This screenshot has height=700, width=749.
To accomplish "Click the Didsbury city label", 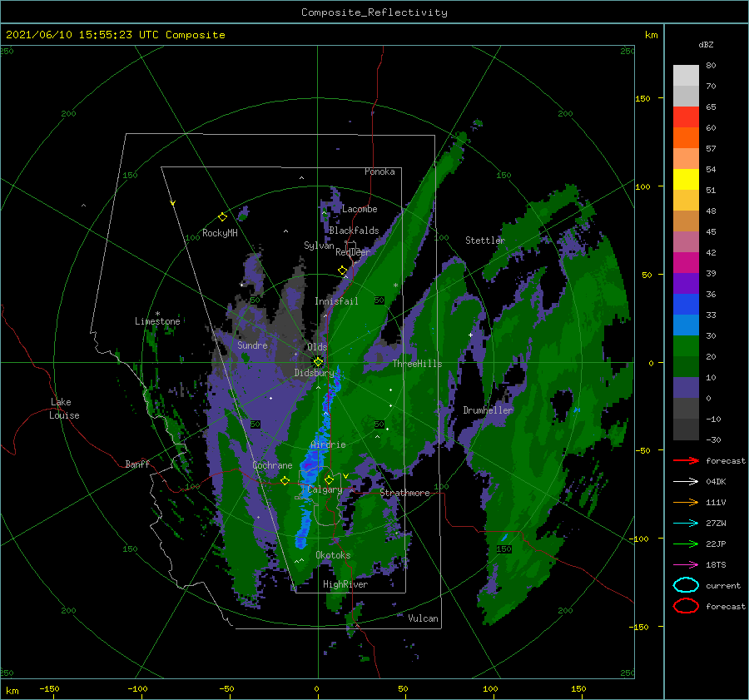I will click(x=314, y=373).
